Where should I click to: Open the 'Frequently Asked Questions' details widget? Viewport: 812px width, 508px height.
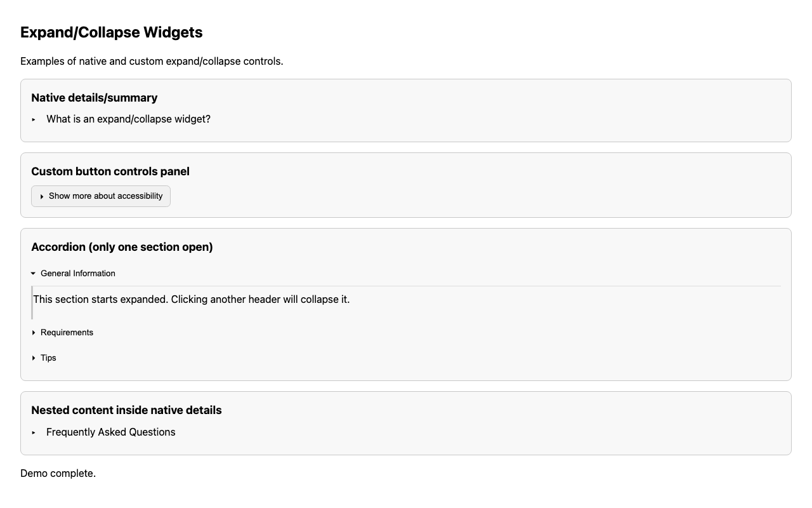(x=110, y=431)
